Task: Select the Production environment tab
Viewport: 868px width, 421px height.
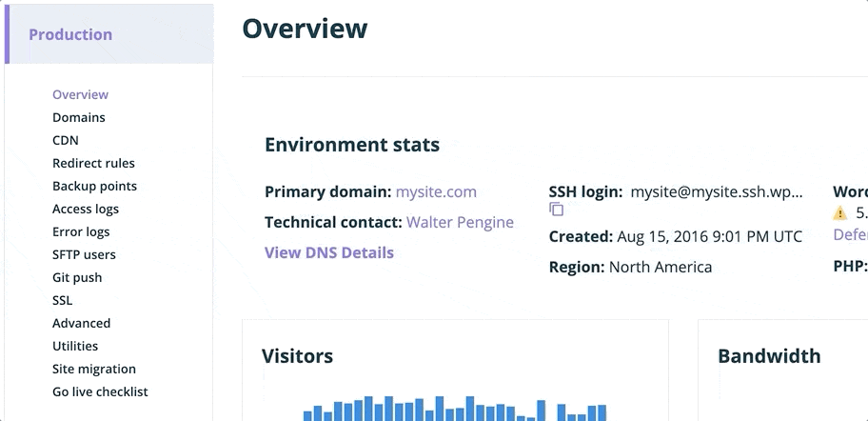Action: pyautogui.click(x=70, y=34)
